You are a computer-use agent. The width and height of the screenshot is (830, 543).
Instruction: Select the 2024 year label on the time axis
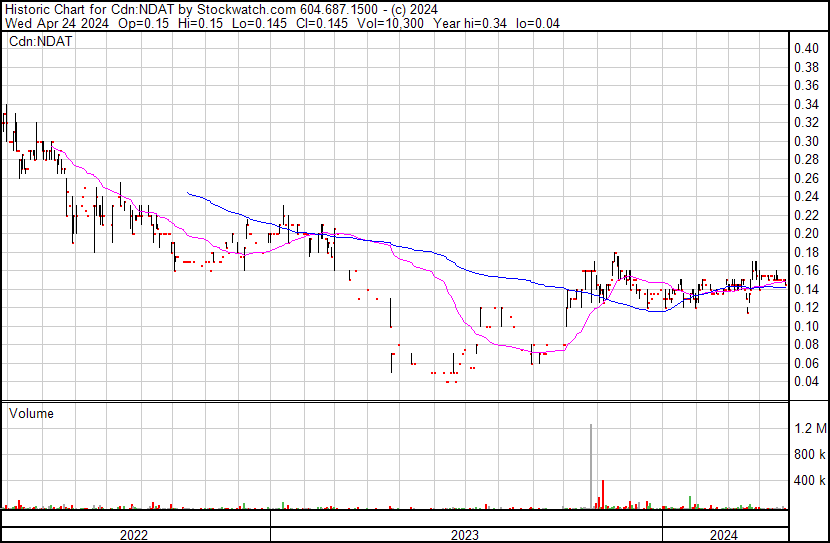point(724,535)
